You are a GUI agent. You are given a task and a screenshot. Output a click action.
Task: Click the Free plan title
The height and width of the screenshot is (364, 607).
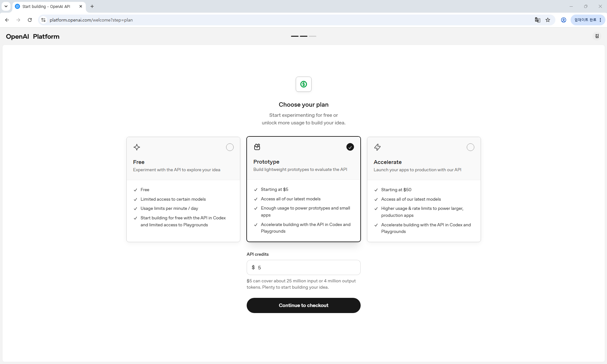(x=139, y=162)
